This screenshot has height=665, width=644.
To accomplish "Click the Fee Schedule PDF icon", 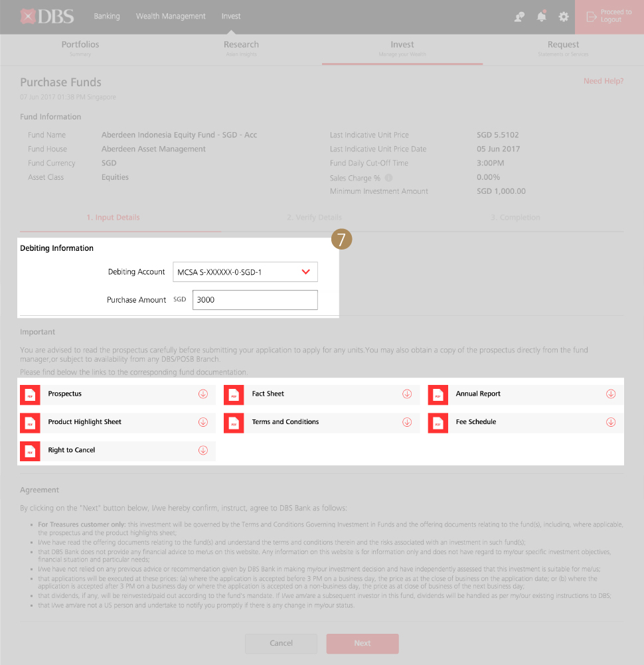I will pos(438,423).
